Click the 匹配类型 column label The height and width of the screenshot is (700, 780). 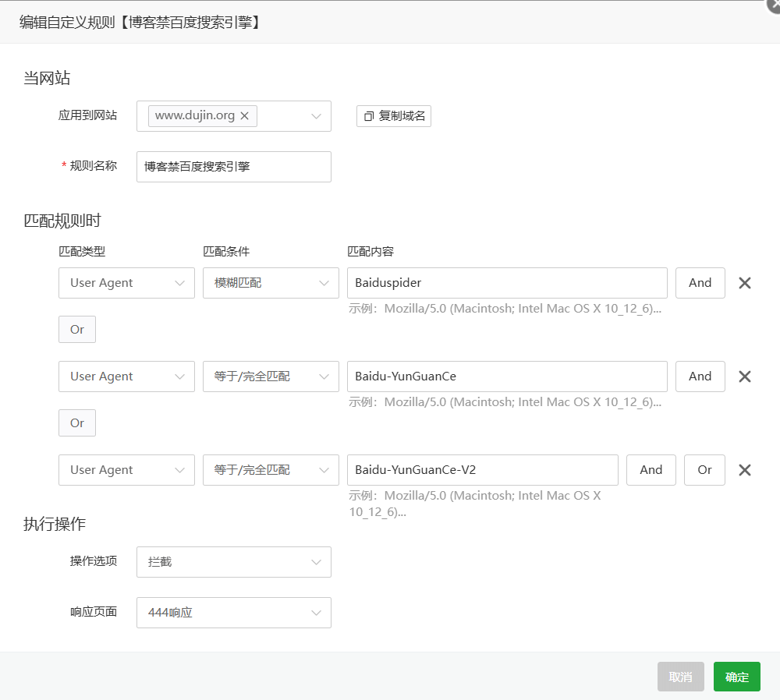82,252
